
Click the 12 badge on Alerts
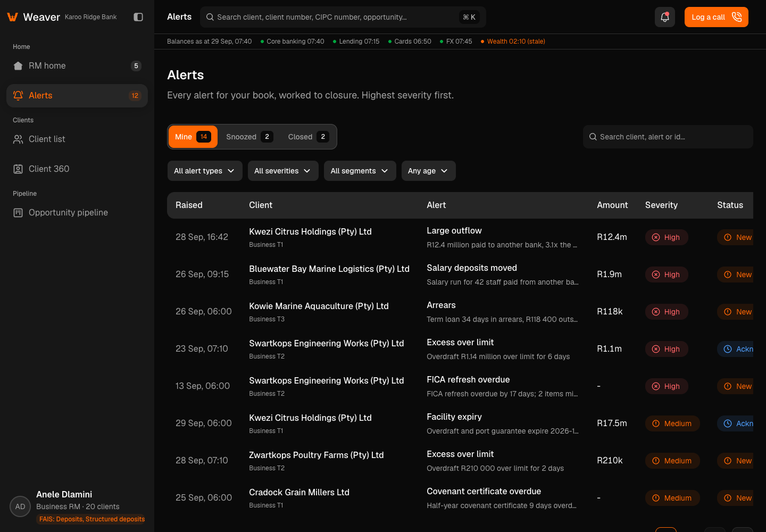coord(135,96)
